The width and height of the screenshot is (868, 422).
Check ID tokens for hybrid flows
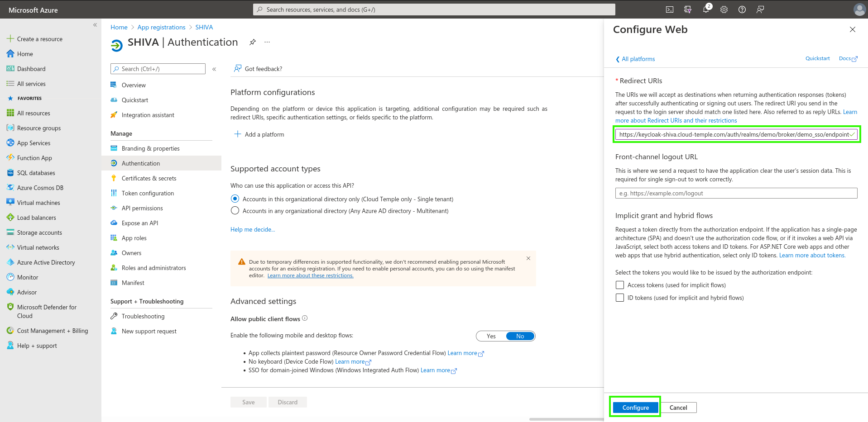click(x=620, y=298)
